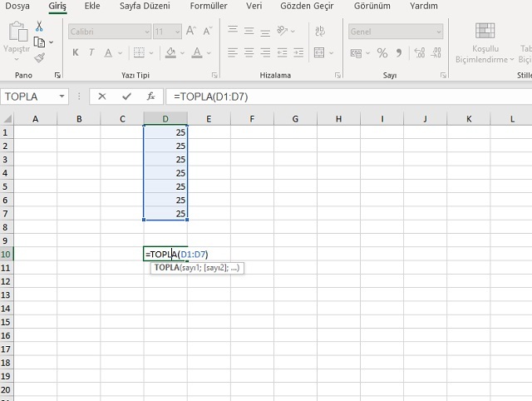
Task: Open the underline style arrow
Action: pos(120,53)
